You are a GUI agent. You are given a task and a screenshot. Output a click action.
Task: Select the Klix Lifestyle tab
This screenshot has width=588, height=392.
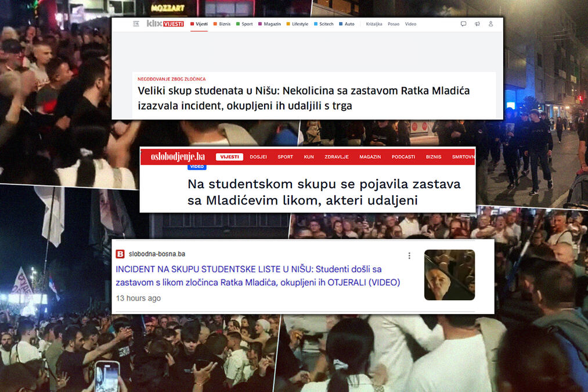[297, 24]
